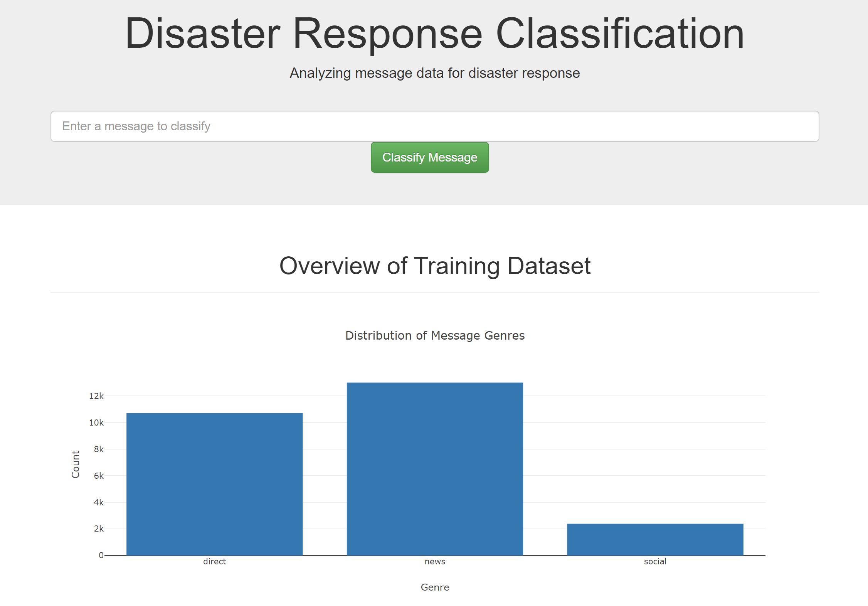Select the tallest 'news' bar in chart
The width and height of the screenshot is (868, 606).
(x=434, y=468)
